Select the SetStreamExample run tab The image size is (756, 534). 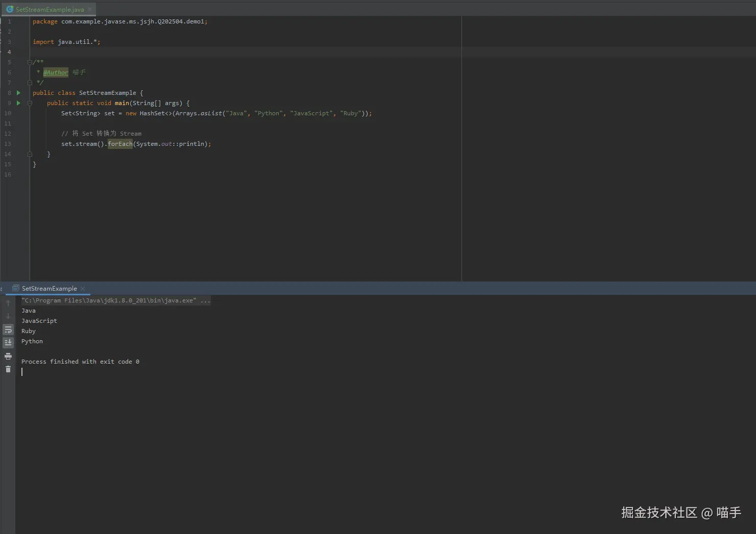[50, 289]
